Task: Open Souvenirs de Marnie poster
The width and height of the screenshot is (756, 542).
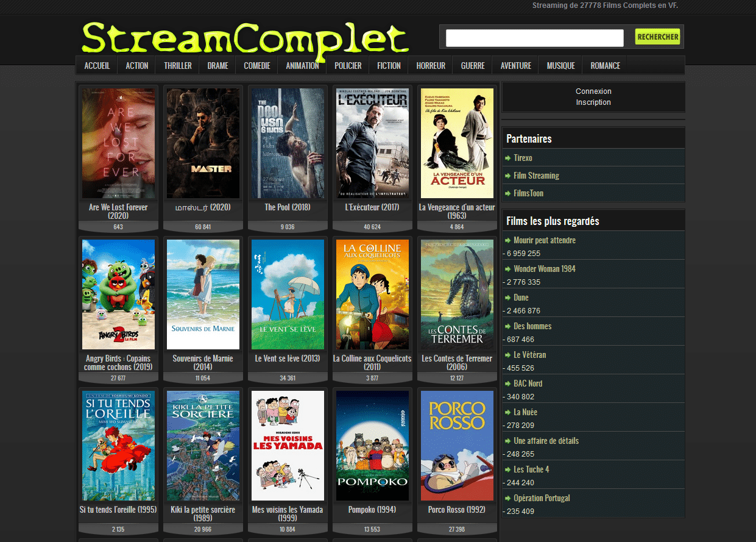Action: click(203, 294)
